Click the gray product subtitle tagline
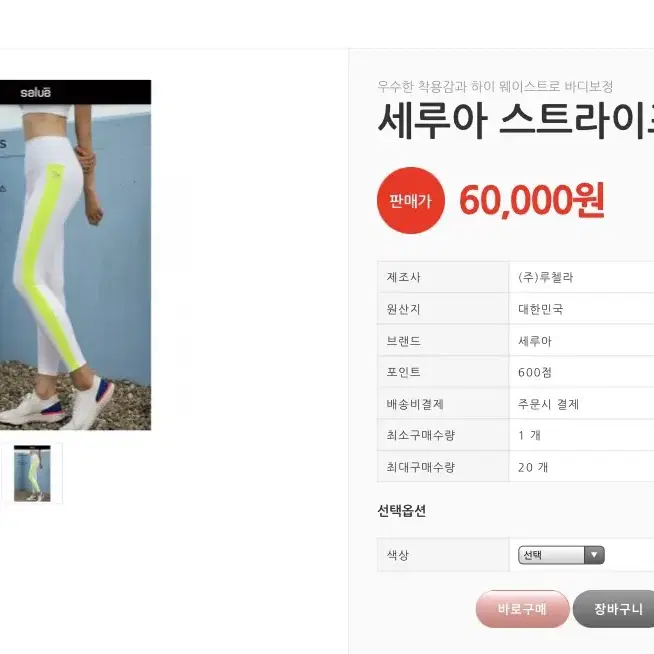654x654 pixels. click(495, 86)
